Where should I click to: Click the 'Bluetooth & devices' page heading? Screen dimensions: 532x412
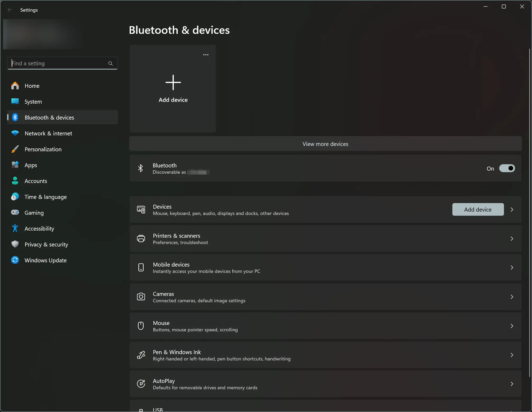click(x=179, y=30)
